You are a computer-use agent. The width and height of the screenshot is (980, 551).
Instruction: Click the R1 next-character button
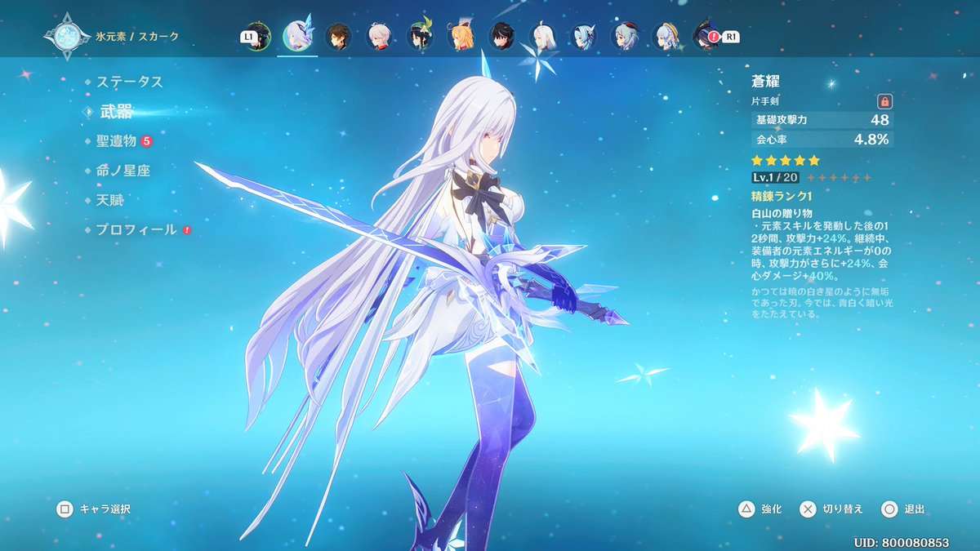point(732,37)
